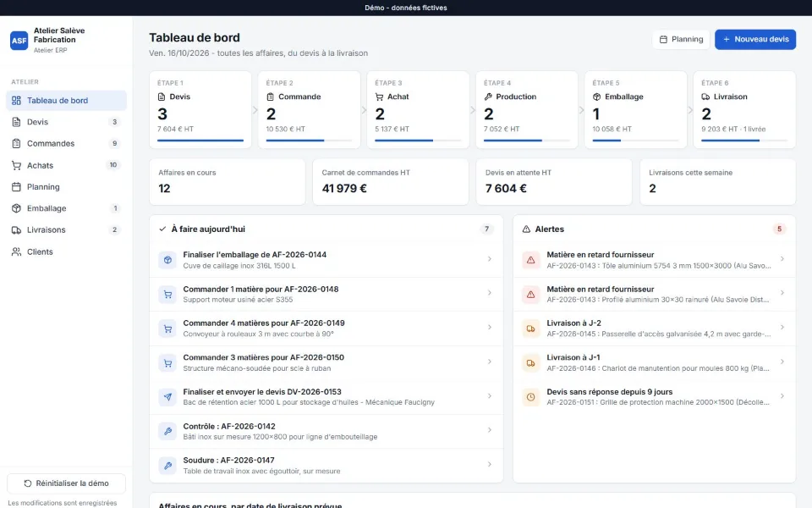This screenshot has width=812, height=508.
Task: Click the Alertes count badge 5
Action: tap(779, 229)
